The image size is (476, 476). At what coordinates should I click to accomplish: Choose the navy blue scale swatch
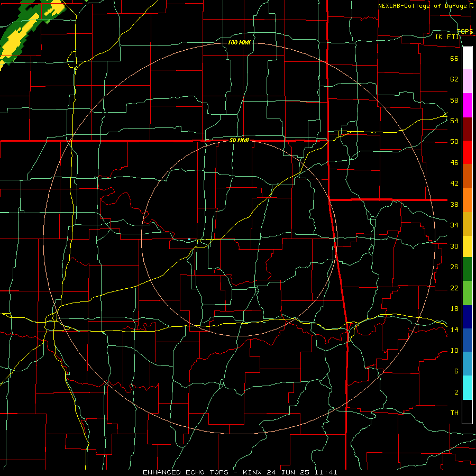(x=467, y=317)
